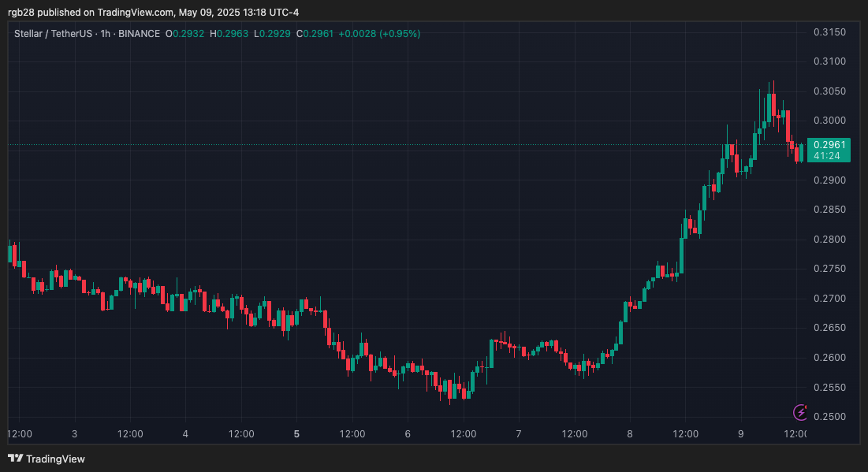This screenshot has height=472, width=868.
Task: Select date marker 5 on the time axis
Action: click(x=296, y=434)
